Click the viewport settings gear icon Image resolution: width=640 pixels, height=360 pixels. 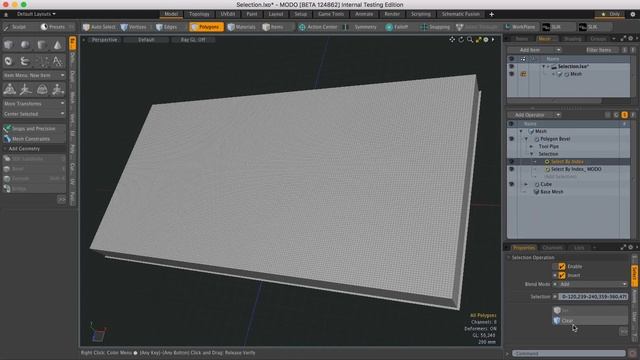(x=486, y=40)
